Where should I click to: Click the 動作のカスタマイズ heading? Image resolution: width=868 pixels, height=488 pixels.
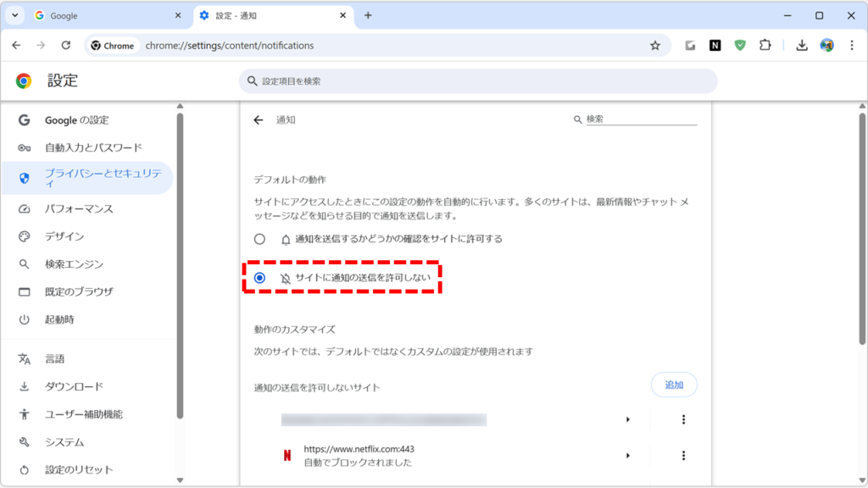tap(294, 330)
